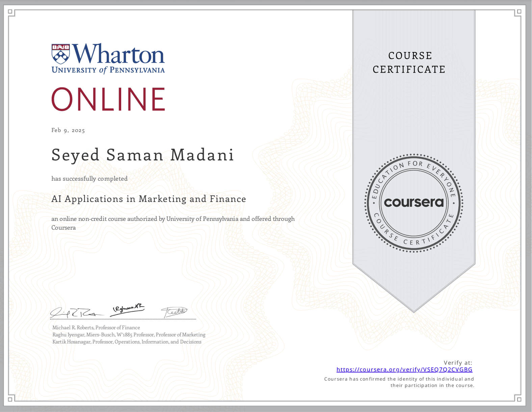Click the Penn shield crest icon
Viewport: 532px width, 412px height.
[60, 54]
